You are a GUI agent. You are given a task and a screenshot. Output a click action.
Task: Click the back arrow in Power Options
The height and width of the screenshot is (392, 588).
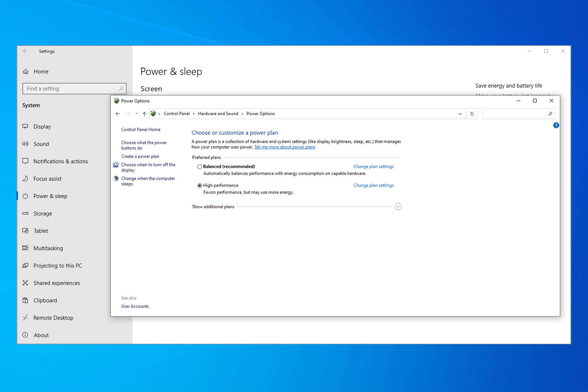[118, 114]
